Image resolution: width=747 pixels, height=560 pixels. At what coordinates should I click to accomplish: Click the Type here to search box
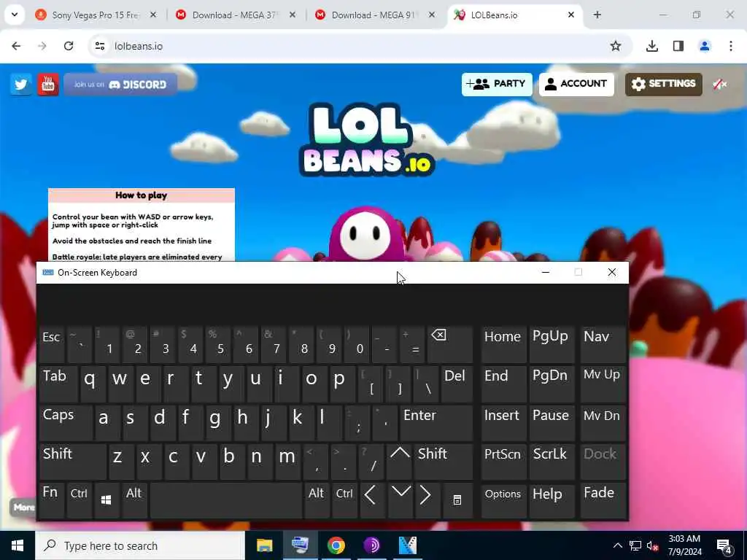tap(140, 545)
